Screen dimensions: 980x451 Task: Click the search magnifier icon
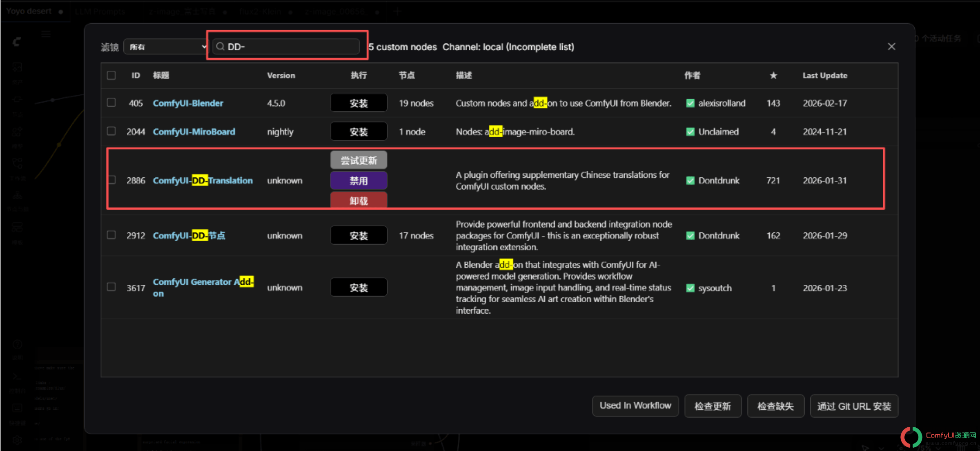pyautogui.click(x=220, y=47)
